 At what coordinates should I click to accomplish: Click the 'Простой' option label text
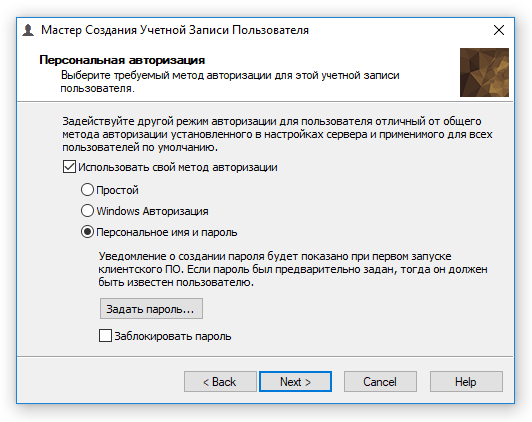coord(117,190)
